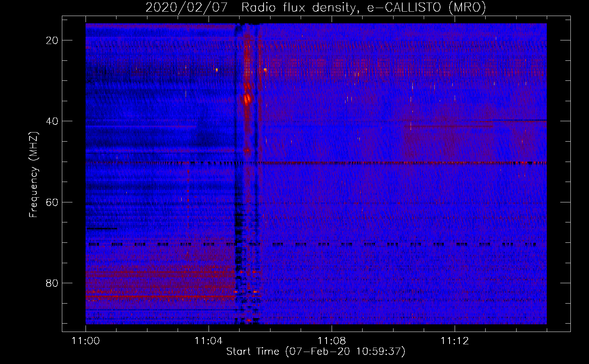Click the 'Start Time (07-Feb-20 10:59:37)' label
The image size is (589, 364).
[x=316, y=352]
